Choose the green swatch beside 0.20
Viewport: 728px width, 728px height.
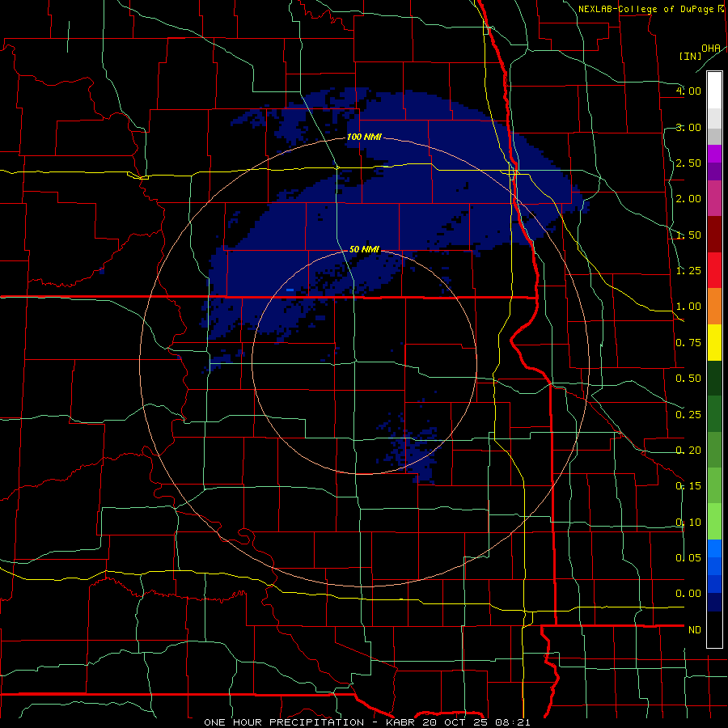coord(714,450)
